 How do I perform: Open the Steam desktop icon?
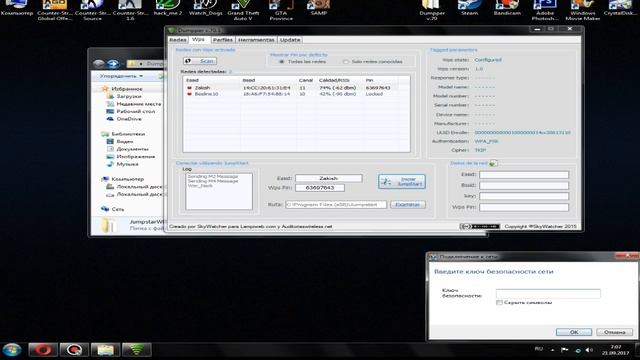click(469, 8)
